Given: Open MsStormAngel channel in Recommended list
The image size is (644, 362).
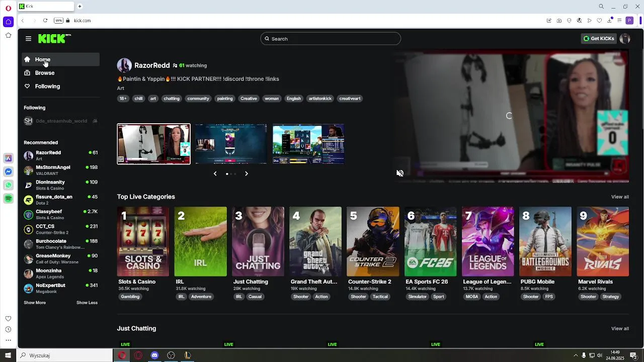Looking at the screenshot, I should coord(61,170).
